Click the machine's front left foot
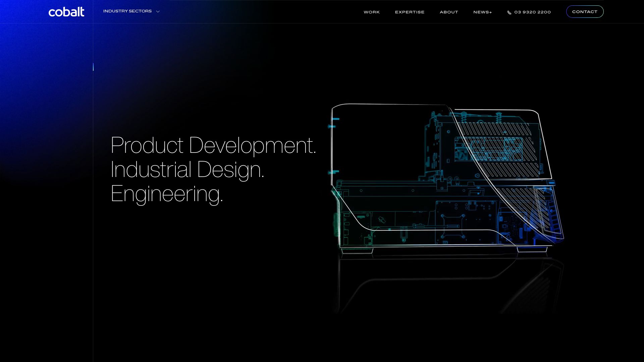 (357, 251)
